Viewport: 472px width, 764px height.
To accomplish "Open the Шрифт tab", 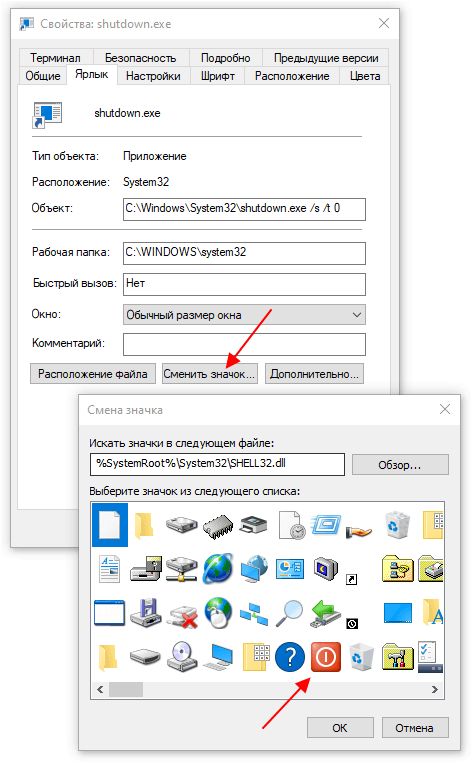I will (218, 76).
